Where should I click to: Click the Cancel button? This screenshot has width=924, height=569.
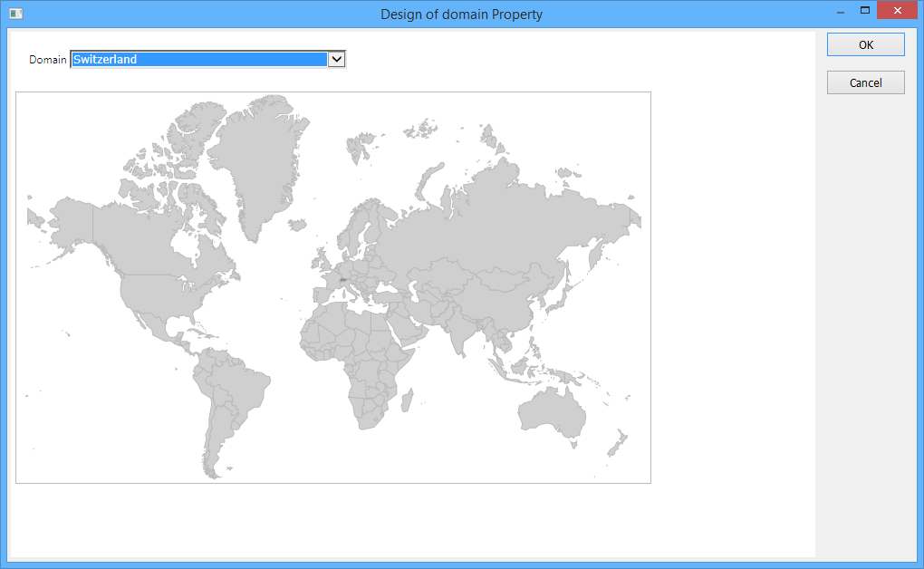point(865,82)
